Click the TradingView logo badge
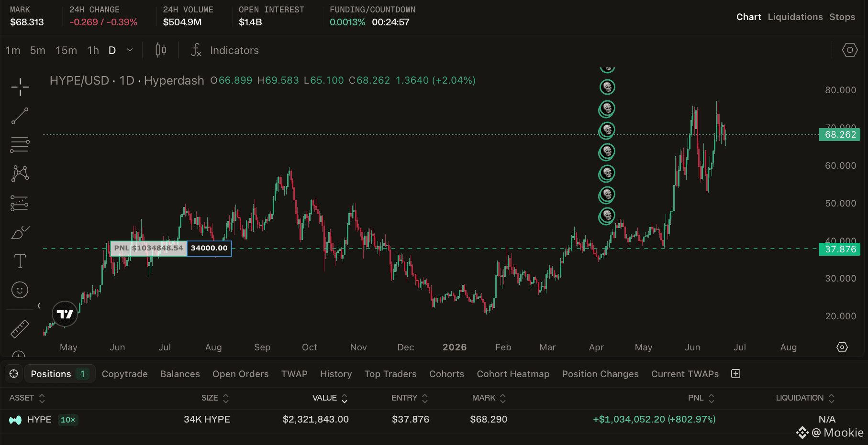 65,314
